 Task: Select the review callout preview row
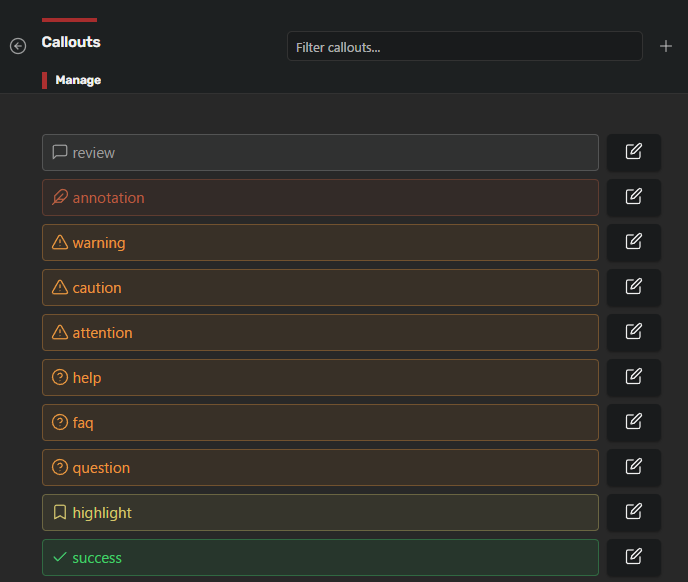pyautogui.click(x=320, y=152)
